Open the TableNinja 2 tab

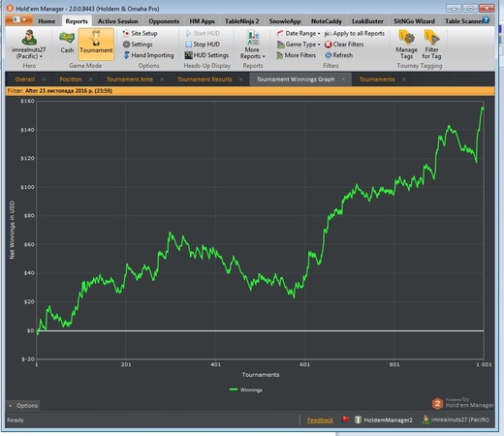(241, 21)
